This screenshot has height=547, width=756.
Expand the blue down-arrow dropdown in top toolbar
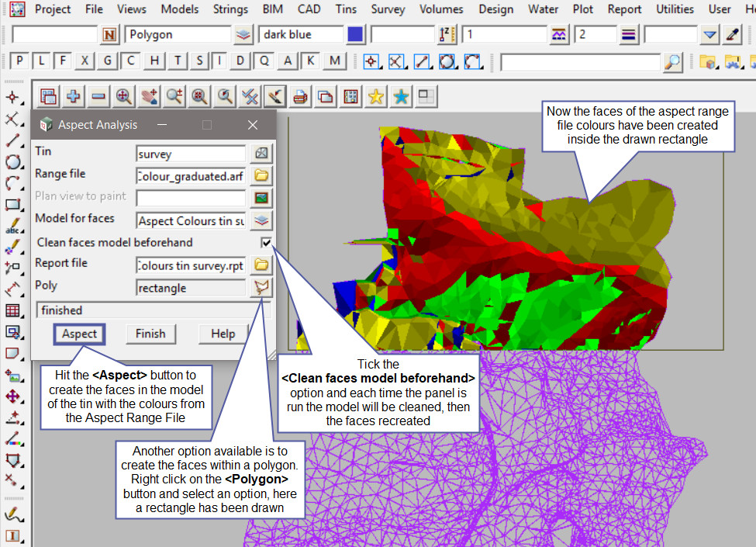pos(709,34)
